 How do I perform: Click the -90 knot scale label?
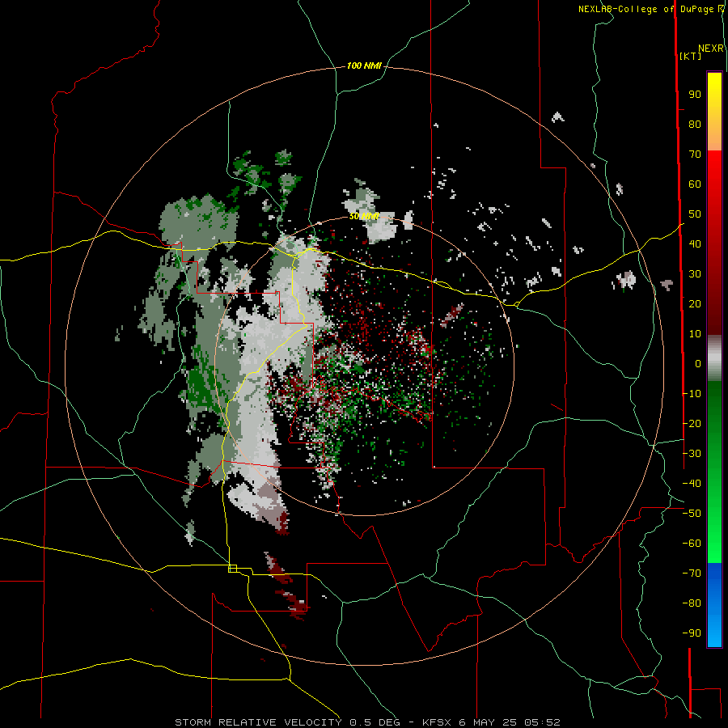(x=692, y=633)
